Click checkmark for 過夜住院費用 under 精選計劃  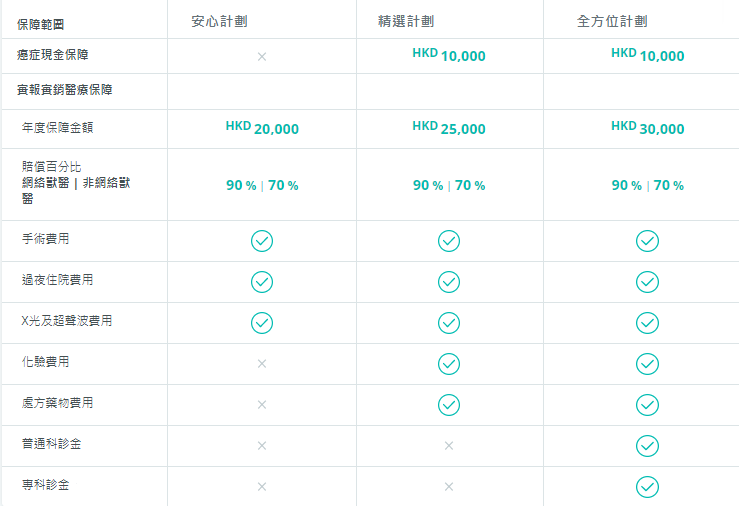(x=449, y=282)
